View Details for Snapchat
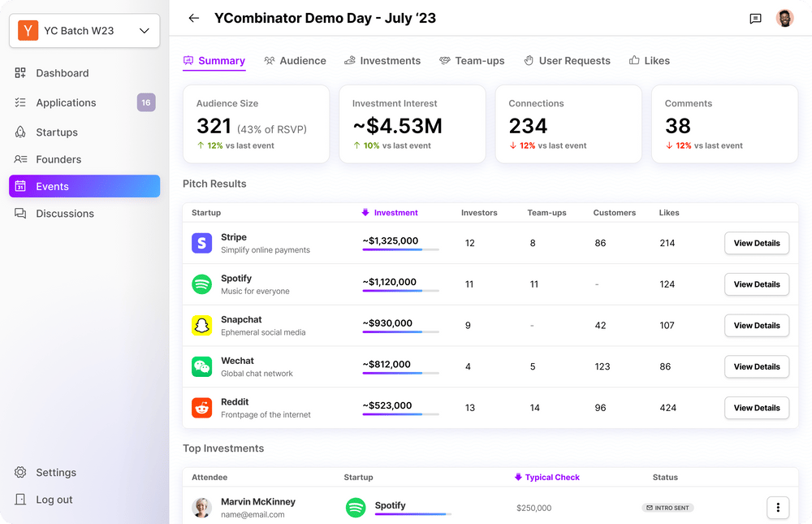 [757, 326]
